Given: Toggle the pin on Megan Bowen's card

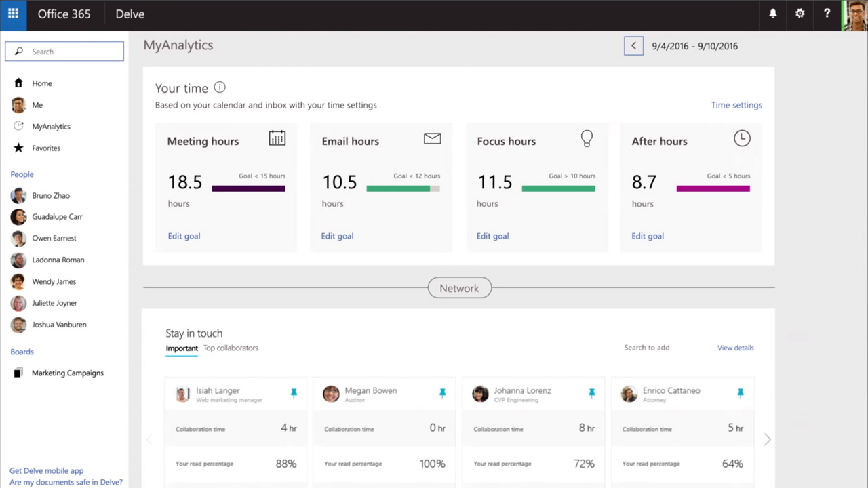Looking at the screenshot, I should click(442, 393).
